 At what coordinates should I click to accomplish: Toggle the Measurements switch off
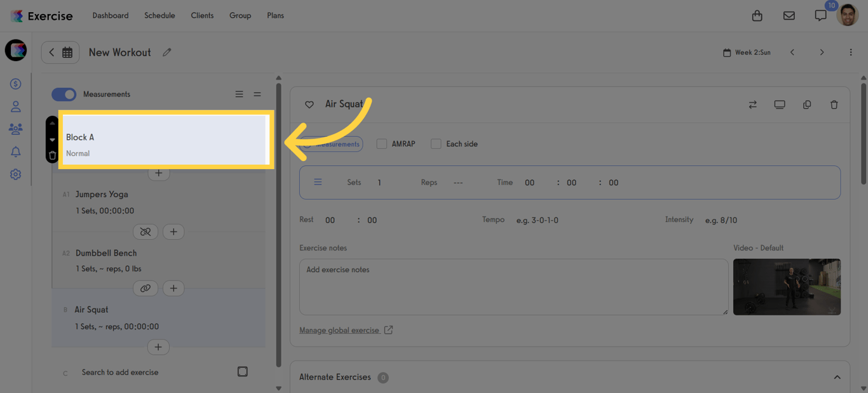tap(64, 93)
